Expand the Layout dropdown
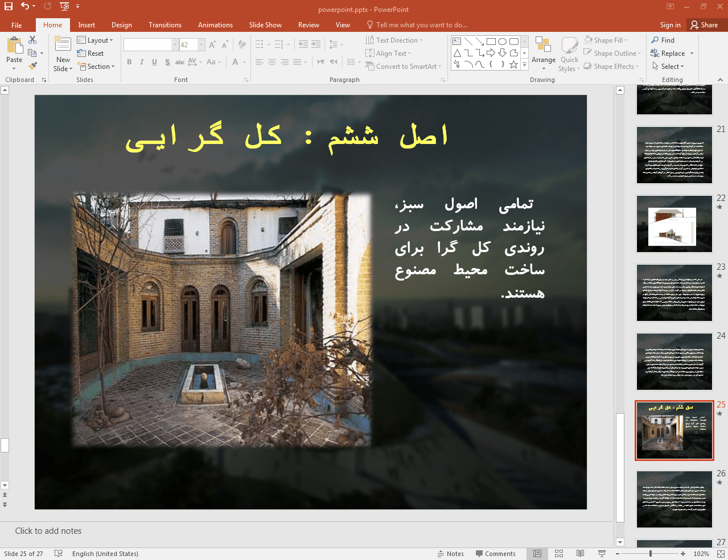This screenshot has width=728, height=560. tap(95, 40)
